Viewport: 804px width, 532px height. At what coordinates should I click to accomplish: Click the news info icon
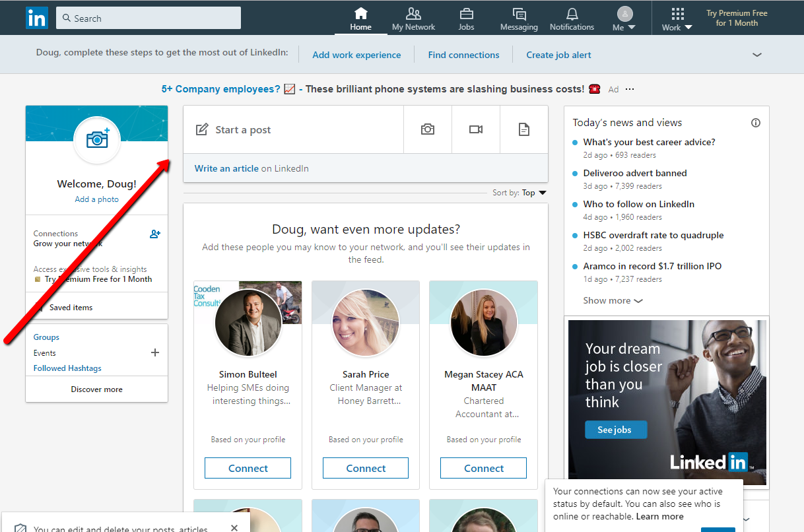pos(756,123)
